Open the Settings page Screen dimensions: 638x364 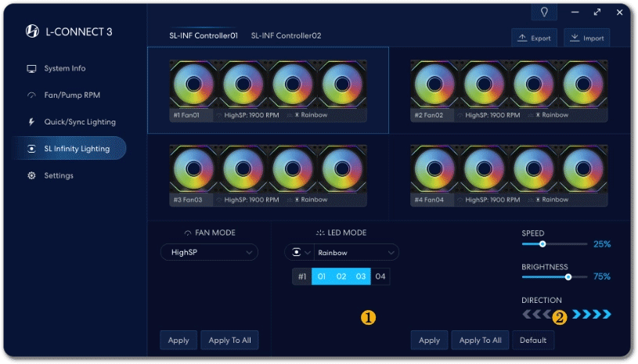(59, 175)
